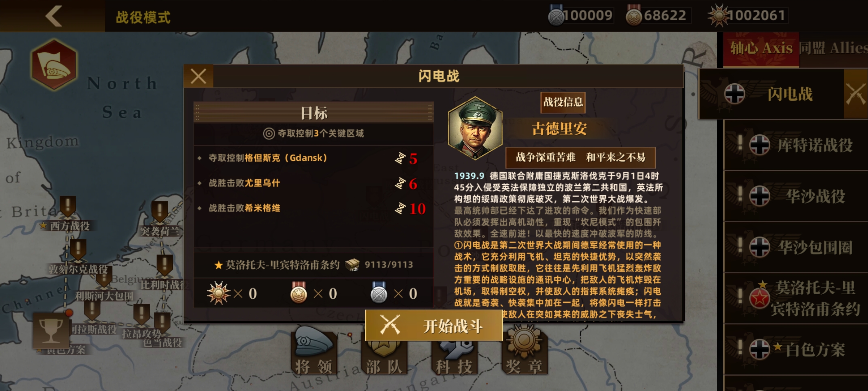Open 战役信息 campaign info
Image resolution: width=868 pixels, height=391 pixels.
pos(563,102)
